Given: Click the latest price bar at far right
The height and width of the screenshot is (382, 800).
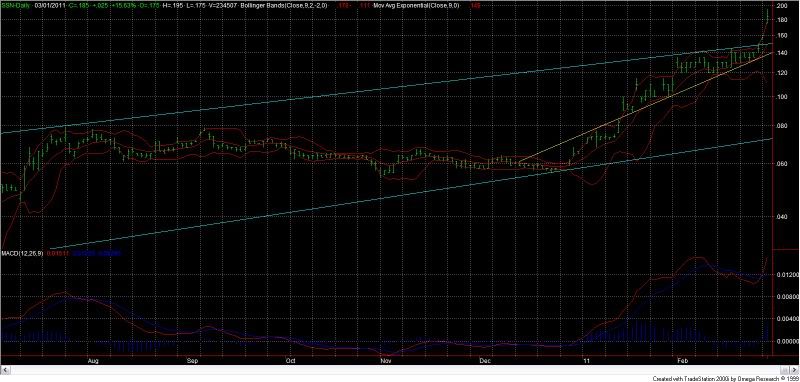Looking at the screenshot, I should [768, 15].
